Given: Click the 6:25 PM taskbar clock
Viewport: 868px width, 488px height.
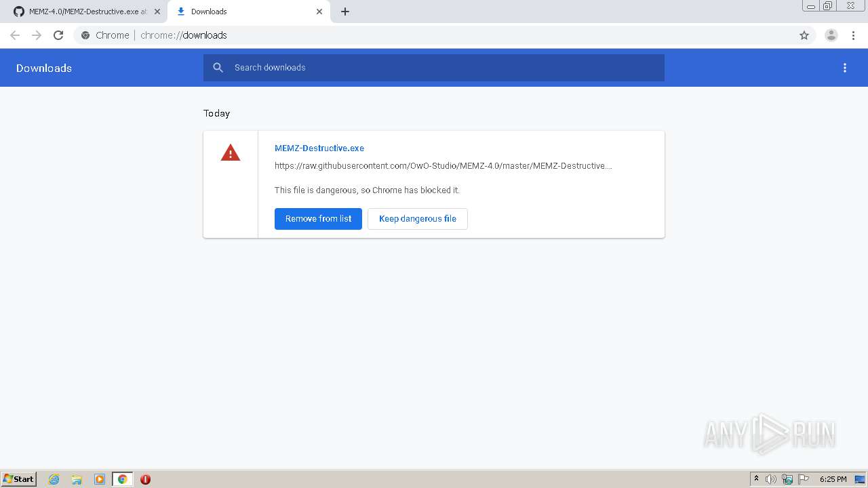Looking at the screenshot, I should (833, 479).
